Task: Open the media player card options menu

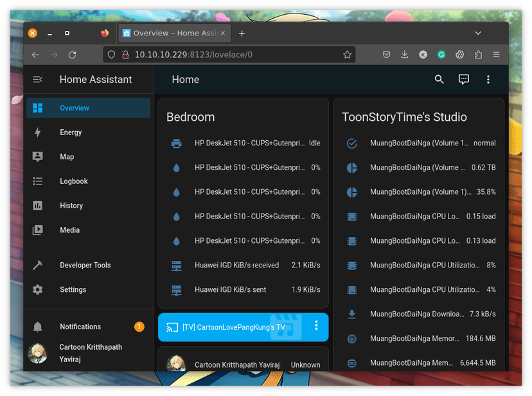Action: click(x=316, y=326)
